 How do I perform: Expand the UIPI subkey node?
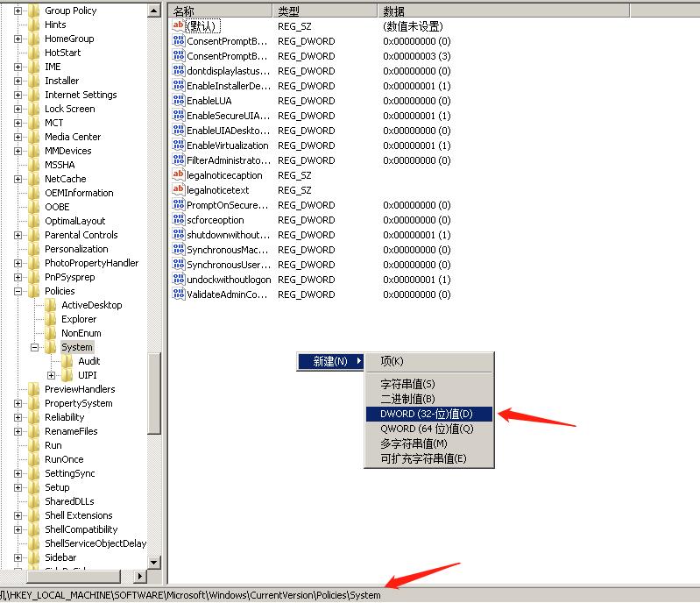pos(52,375)
